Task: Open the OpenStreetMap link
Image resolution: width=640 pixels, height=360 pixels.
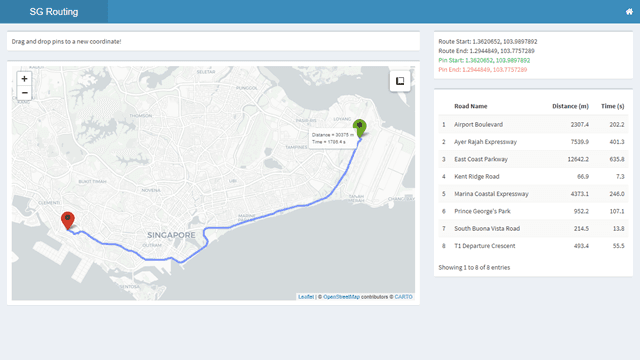Action: tap(341, 297)
